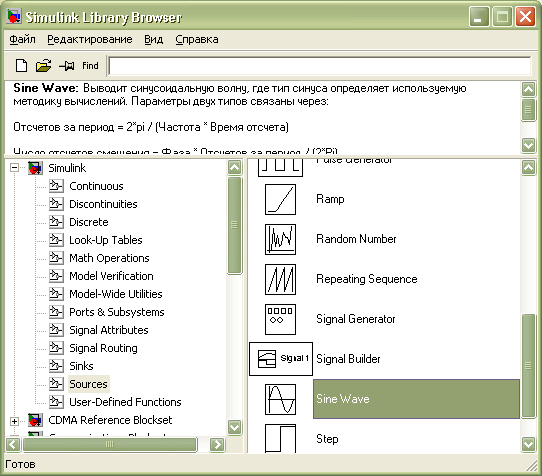Click the Look-Up Tables library icon
This screenshot has width=542, height=476.
[x=56, y=240]
